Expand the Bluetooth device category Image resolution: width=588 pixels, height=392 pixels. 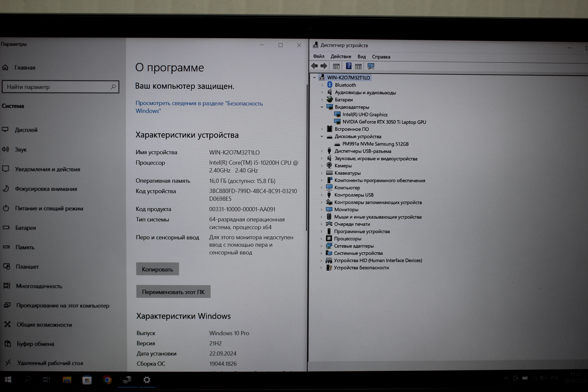322,85
